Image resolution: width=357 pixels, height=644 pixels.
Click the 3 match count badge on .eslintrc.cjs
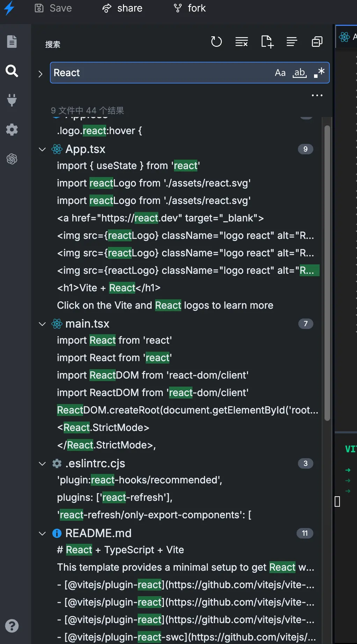306,463
